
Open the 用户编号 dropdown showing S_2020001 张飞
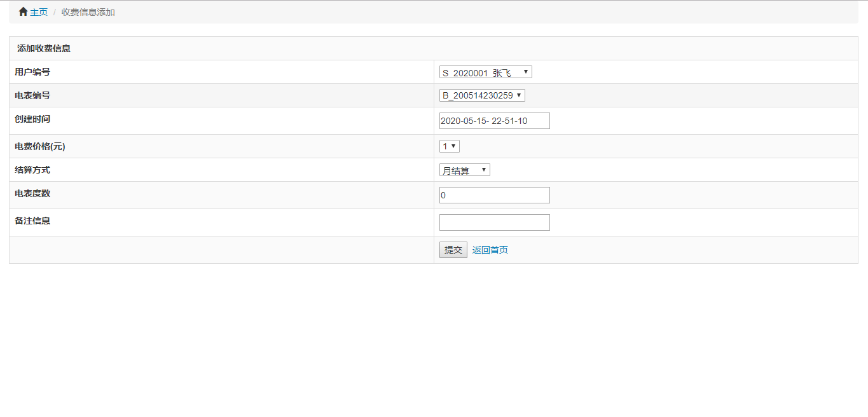pos(486,72)
